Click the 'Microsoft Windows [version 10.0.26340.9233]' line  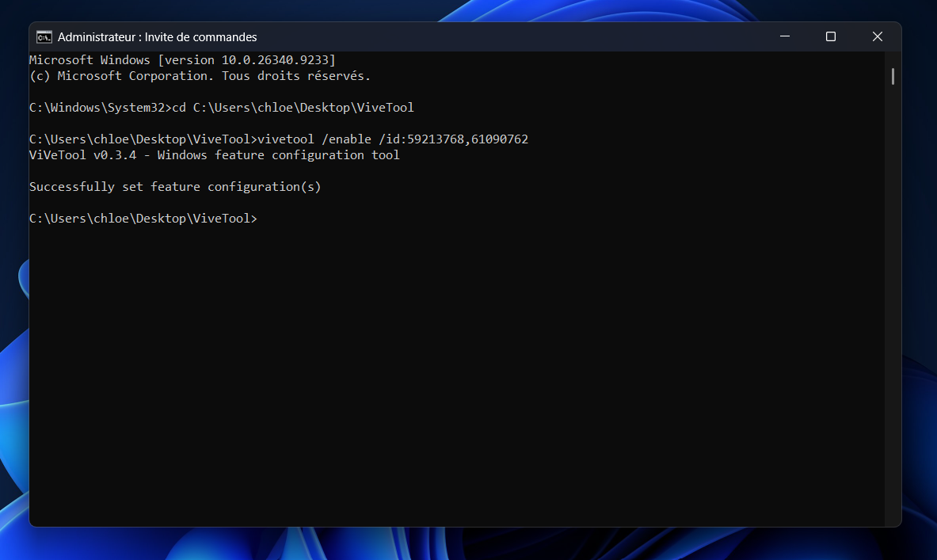[182, 59]
